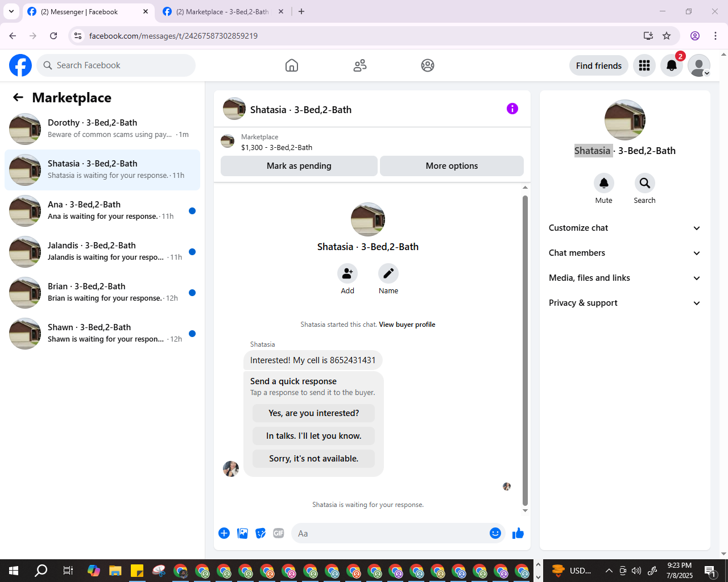Click the listing thumbnail in right panel
This screenshot has width=728, height=582.
tap(625, 120)
